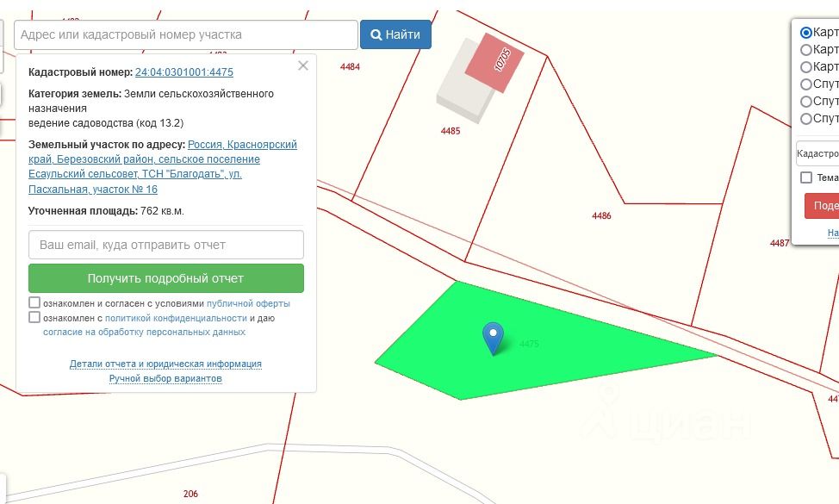Open the parcel address link
The width and height of the screenshot is (839, 504).
tap(163, 167)
